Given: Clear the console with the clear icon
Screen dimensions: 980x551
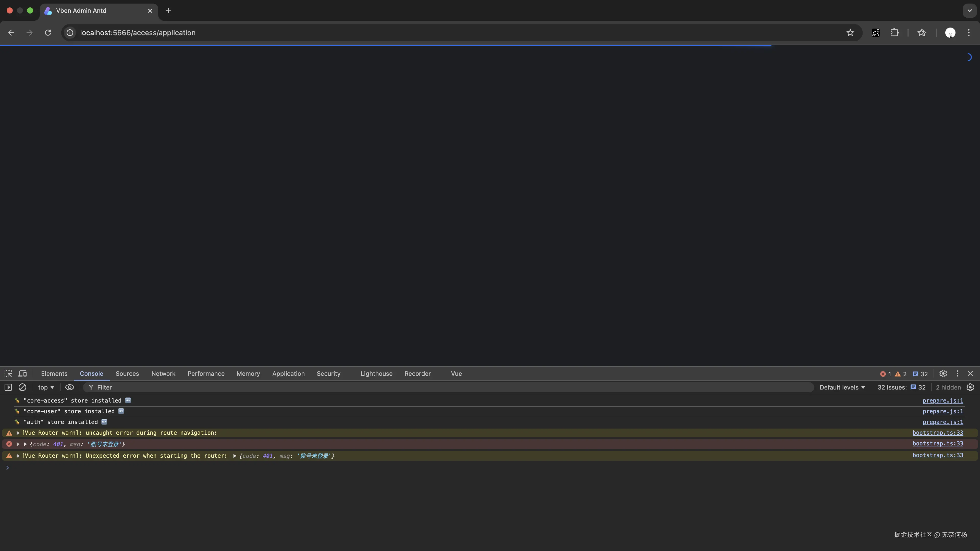Looking at the screenshot, I should coord(22,387).
